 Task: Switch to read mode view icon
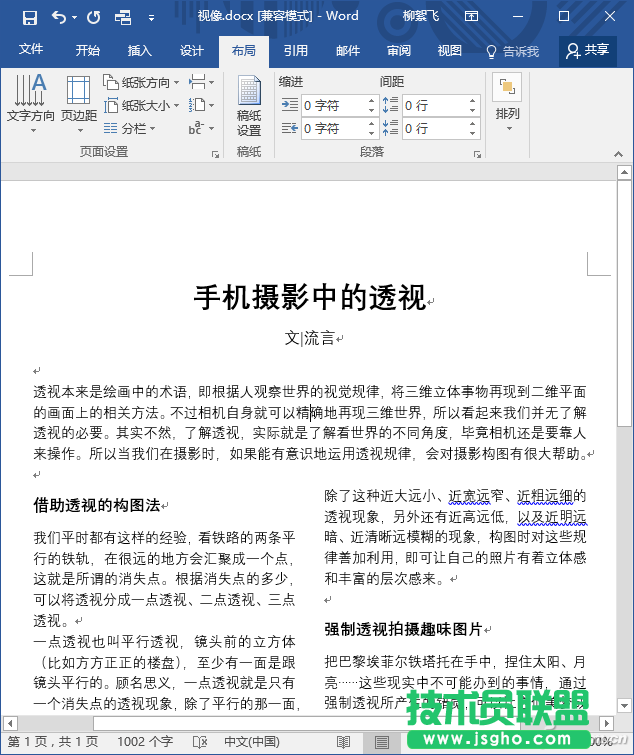coord(344,742)
